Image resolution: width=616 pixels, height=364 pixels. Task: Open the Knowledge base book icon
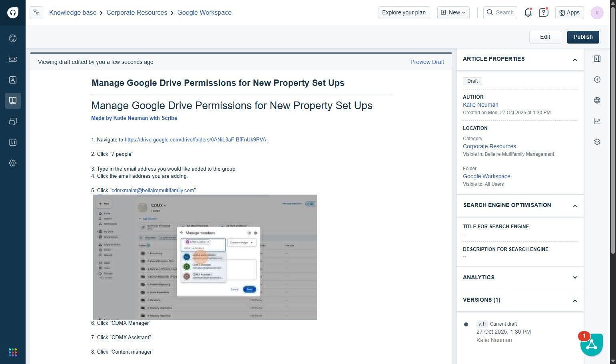(13, 101)
